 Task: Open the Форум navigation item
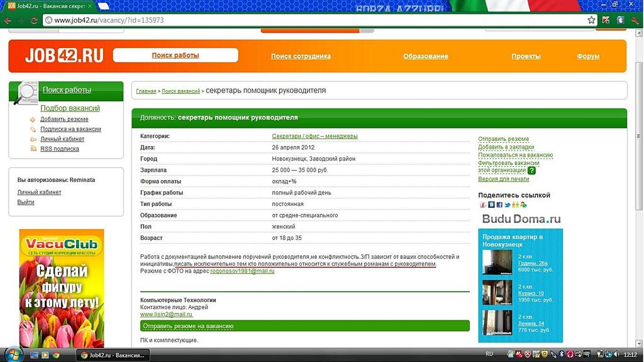(x=588, y=56)
